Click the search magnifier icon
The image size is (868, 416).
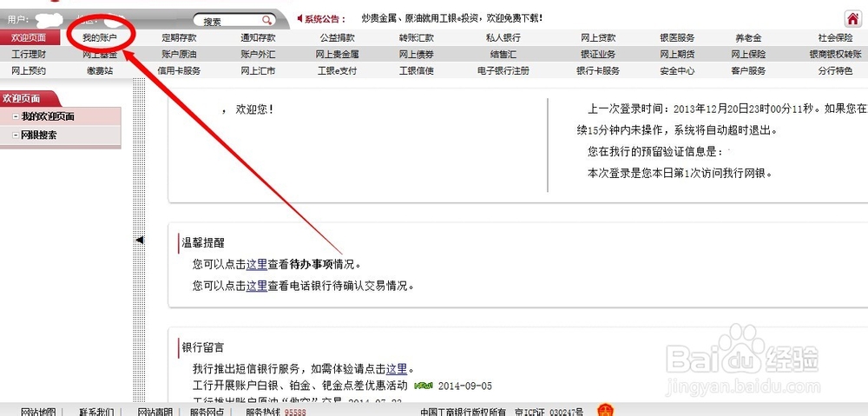266,21
